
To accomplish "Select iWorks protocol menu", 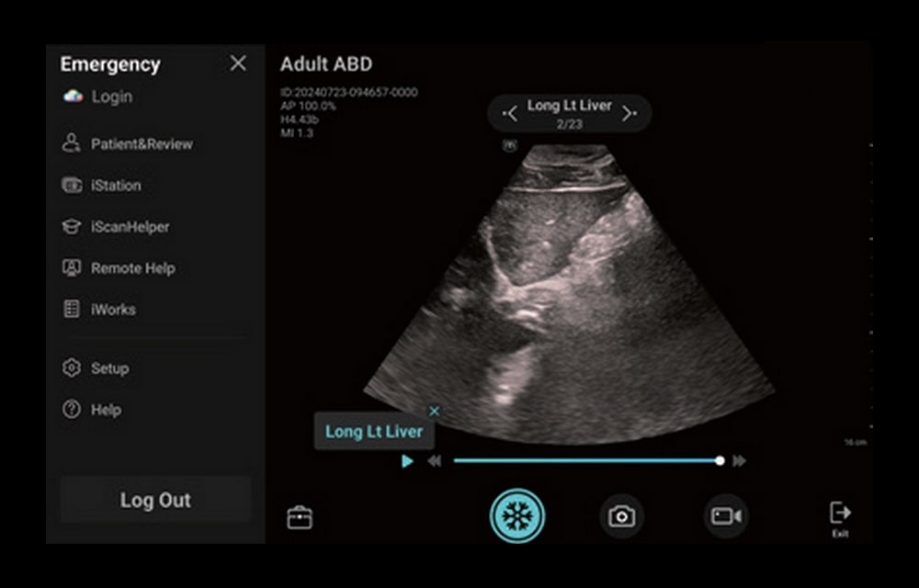I will (x=100, y=310).
